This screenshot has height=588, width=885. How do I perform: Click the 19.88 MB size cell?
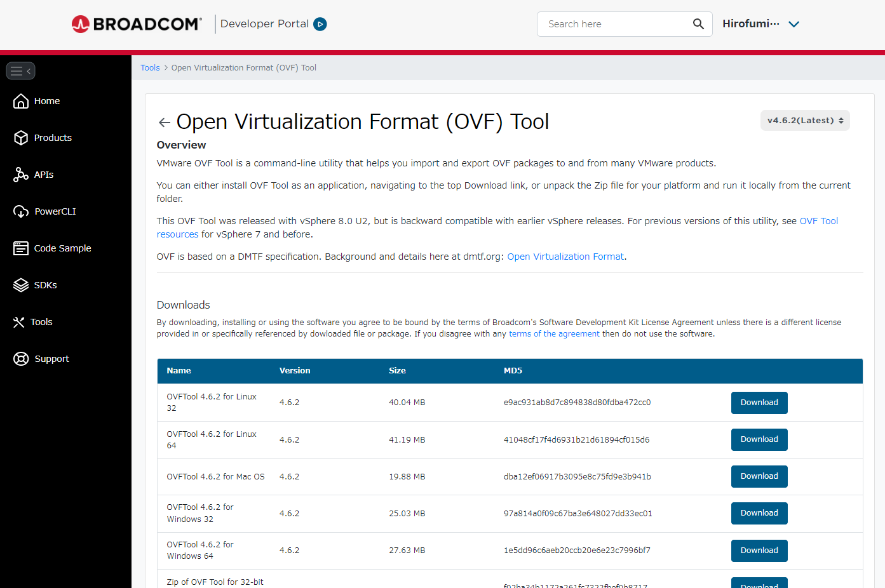click(x=407, y=477)
